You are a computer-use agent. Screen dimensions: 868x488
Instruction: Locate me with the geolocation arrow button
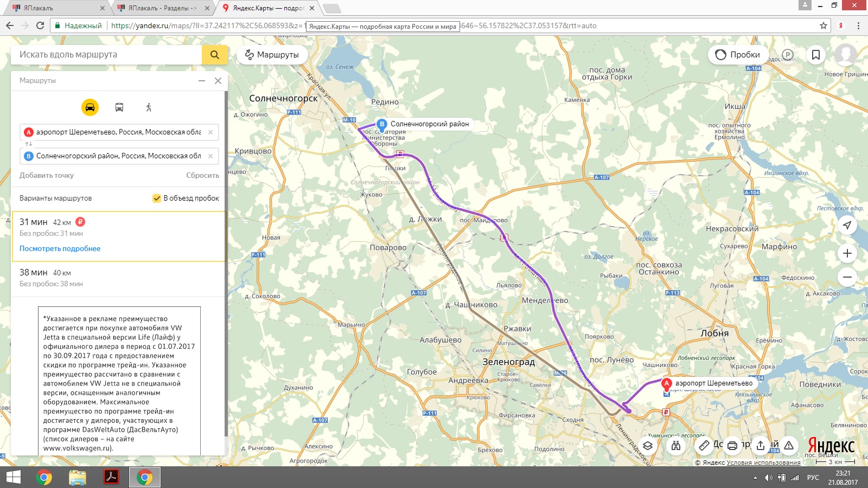click(x=847, y=225)
